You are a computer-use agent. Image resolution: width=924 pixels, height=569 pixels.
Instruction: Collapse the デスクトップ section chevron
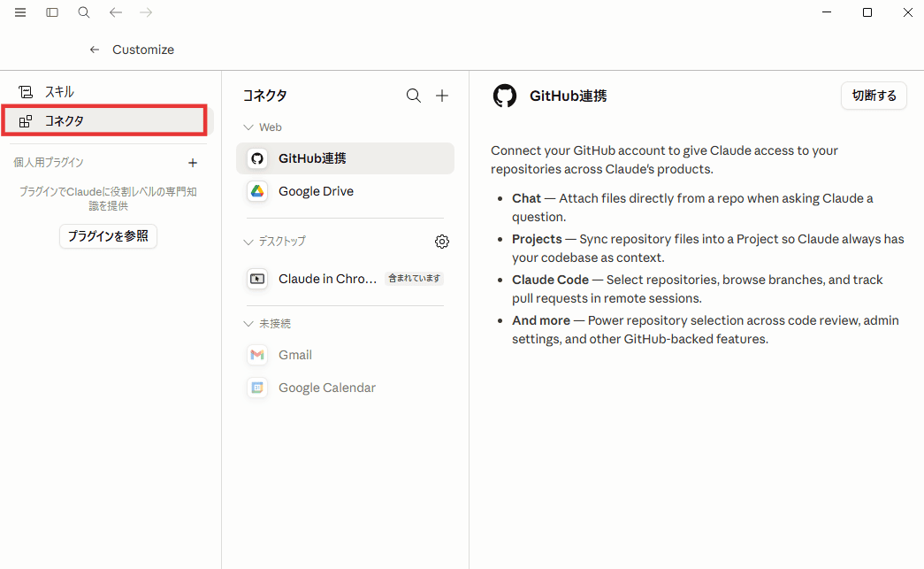tap(248, 242)
